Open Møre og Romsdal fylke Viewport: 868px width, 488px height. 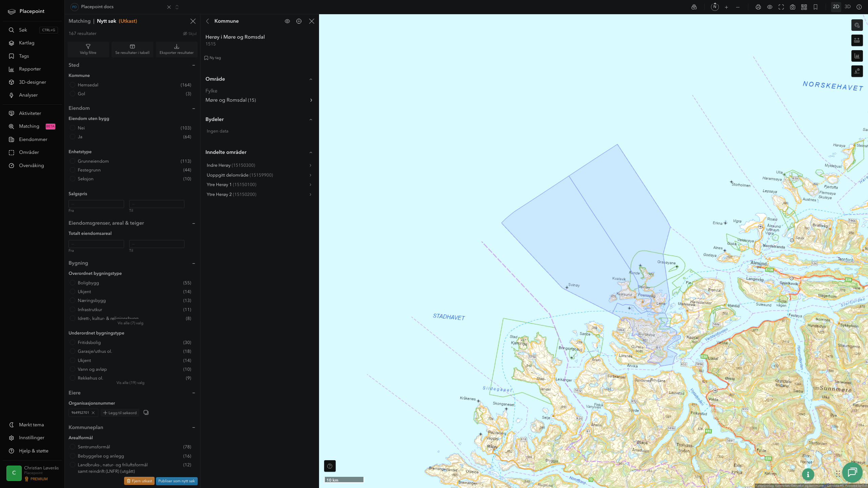[259, 100]
